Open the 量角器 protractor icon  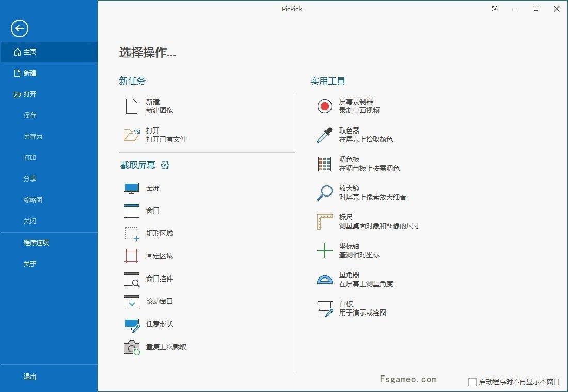point(325,280)
